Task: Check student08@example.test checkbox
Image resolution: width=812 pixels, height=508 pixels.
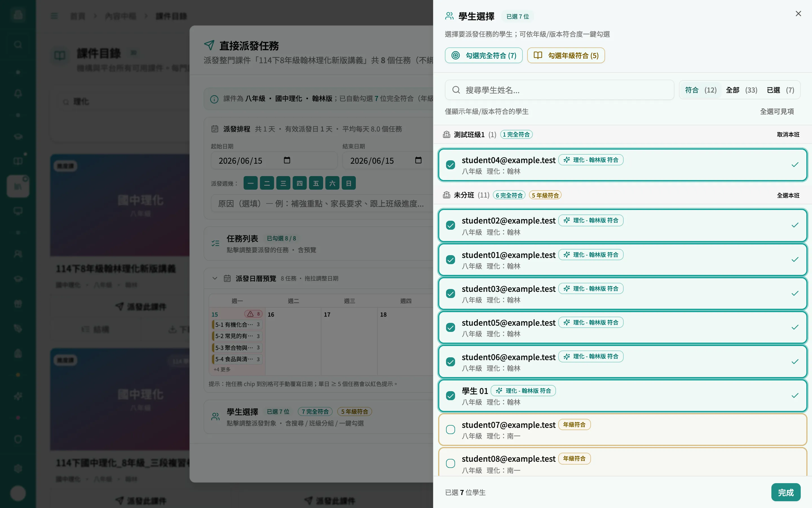Action: coord(450,464)
